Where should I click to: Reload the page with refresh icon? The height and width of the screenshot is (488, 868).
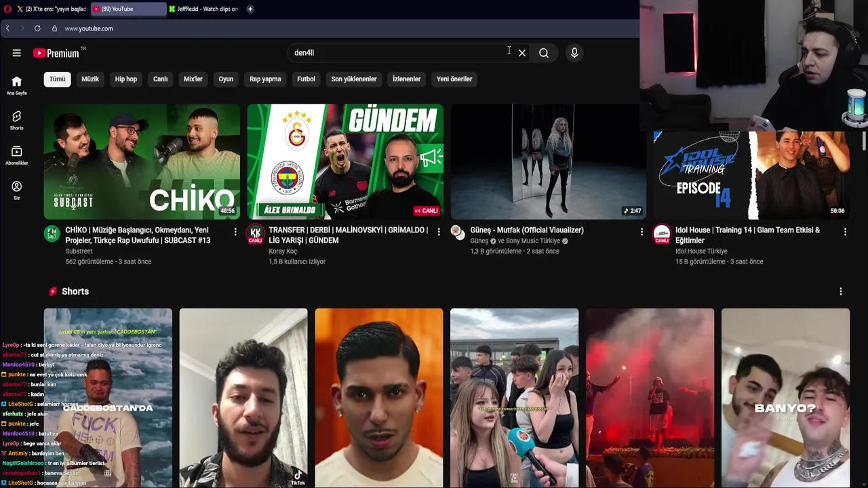37,28
